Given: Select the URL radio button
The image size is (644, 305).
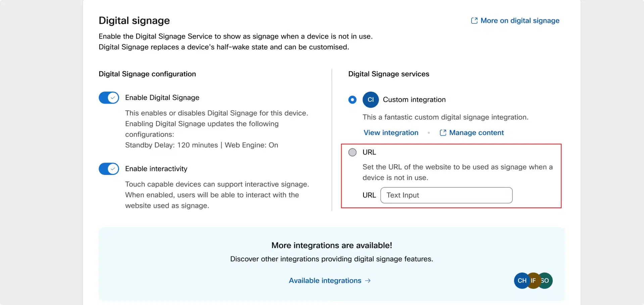Looking at the screenshot, I should tap(352, 152).
